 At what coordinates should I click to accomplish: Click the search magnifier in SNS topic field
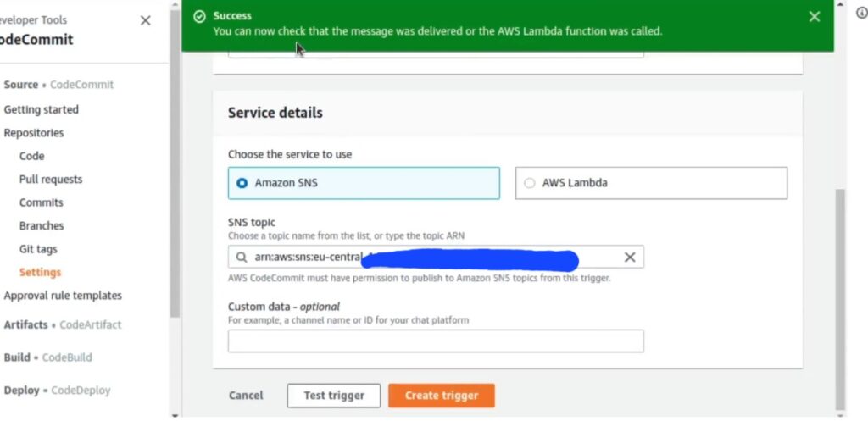[x=242, y=258]
